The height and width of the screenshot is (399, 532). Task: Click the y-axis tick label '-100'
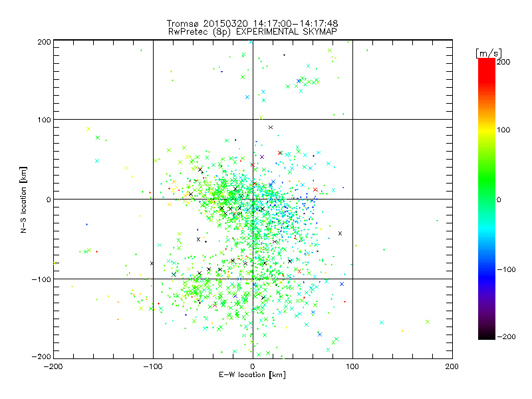click(41, 279)
